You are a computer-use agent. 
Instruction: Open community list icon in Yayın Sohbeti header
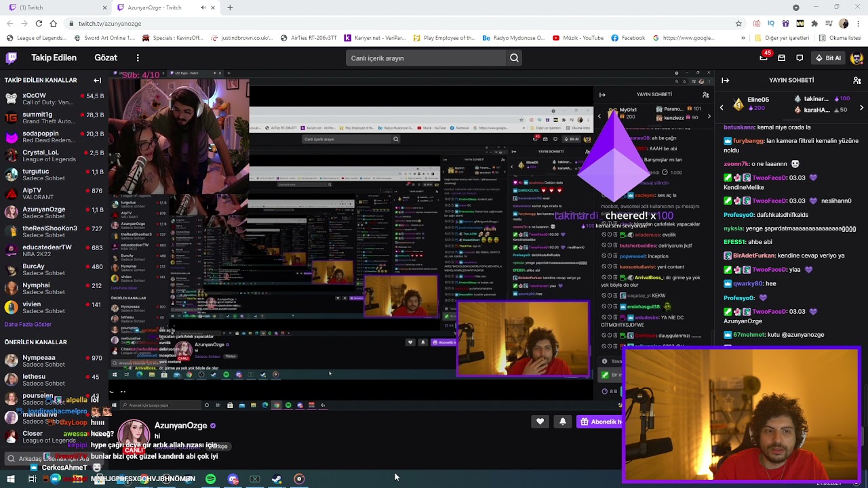857,80
